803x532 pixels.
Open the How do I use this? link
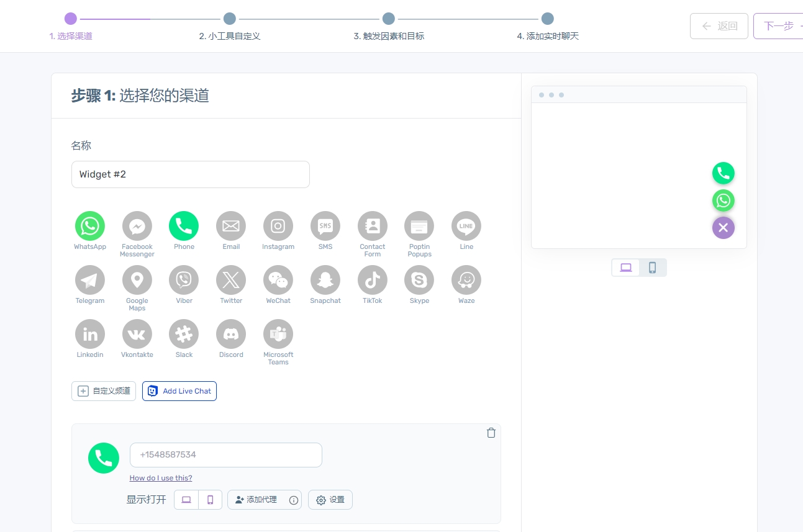[161, 478]
